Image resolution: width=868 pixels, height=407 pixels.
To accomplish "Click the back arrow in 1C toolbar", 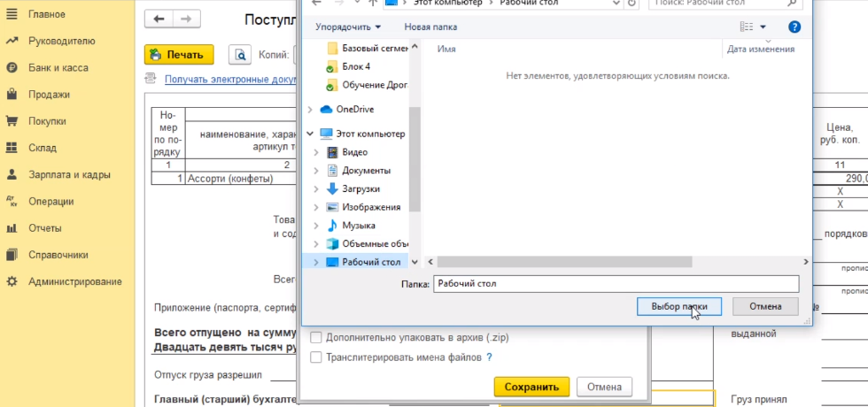I will pos(159,19).
